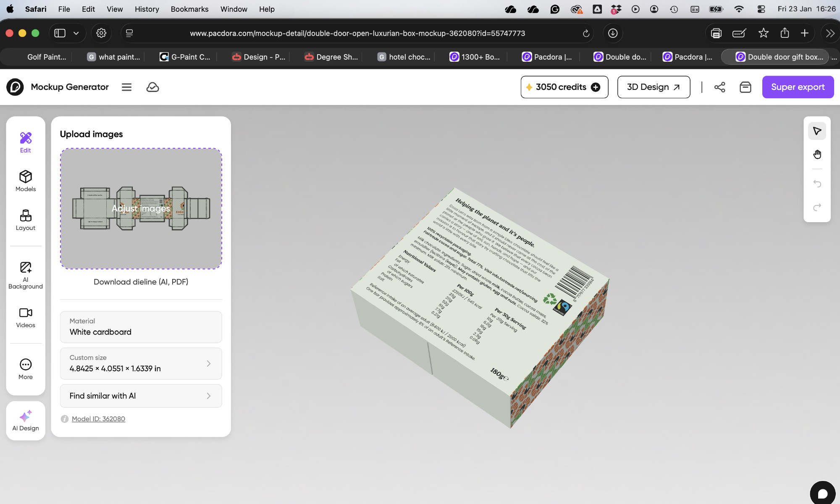Open AI Background tool
This screenshot has height=504, width=840.
coord(26,275)
